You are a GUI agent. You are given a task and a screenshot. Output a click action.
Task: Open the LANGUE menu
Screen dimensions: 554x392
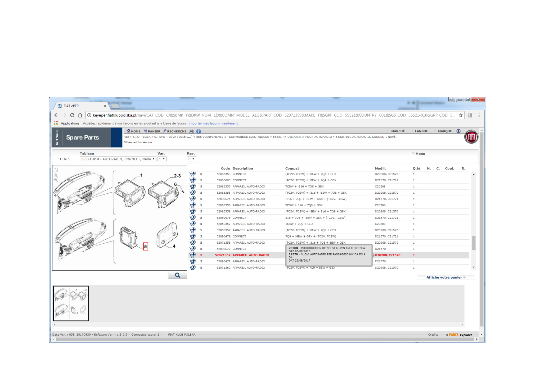click(x=421, y=131)
